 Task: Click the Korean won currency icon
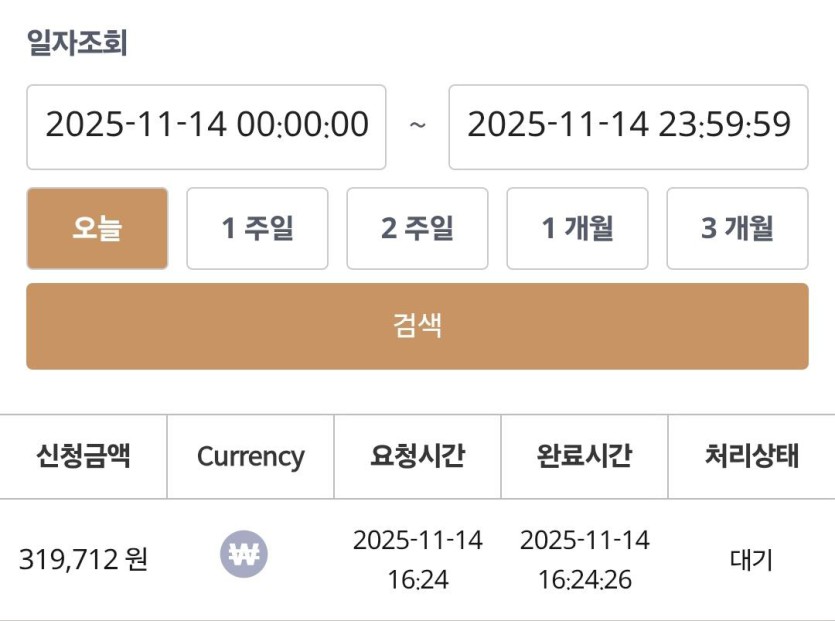click(x=244, y=554)
